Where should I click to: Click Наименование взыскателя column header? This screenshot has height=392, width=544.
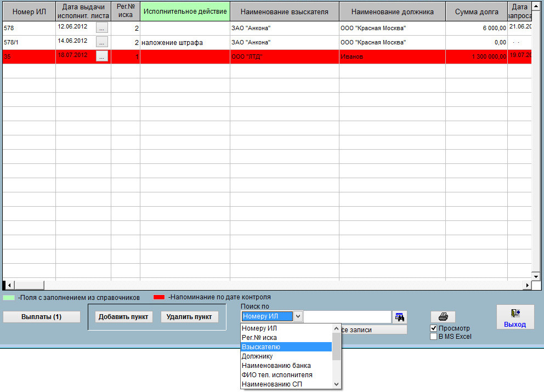[285, 12]
